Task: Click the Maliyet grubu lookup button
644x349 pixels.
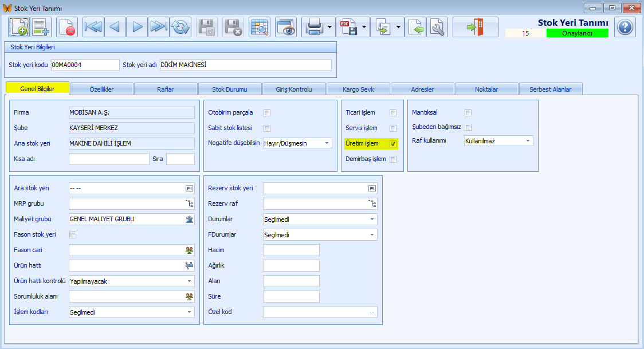Action: [x=189, y=219]
